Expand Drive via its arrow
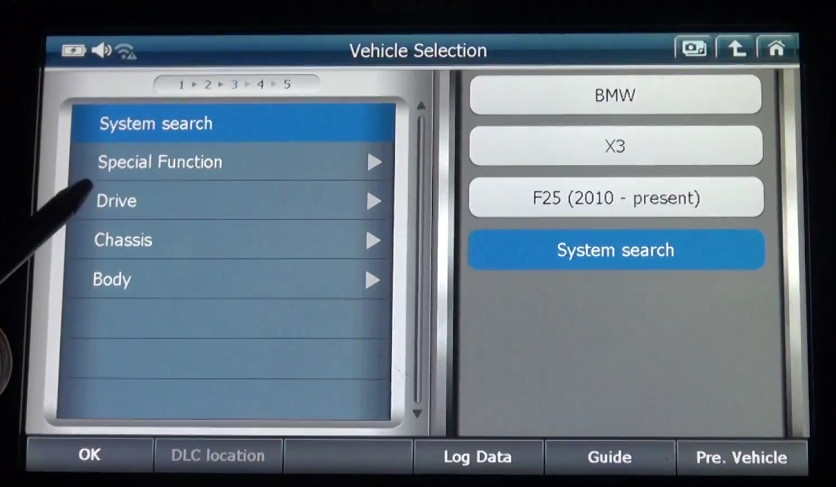The width and height of the screenshot is (836, 487). coord(374,201)
